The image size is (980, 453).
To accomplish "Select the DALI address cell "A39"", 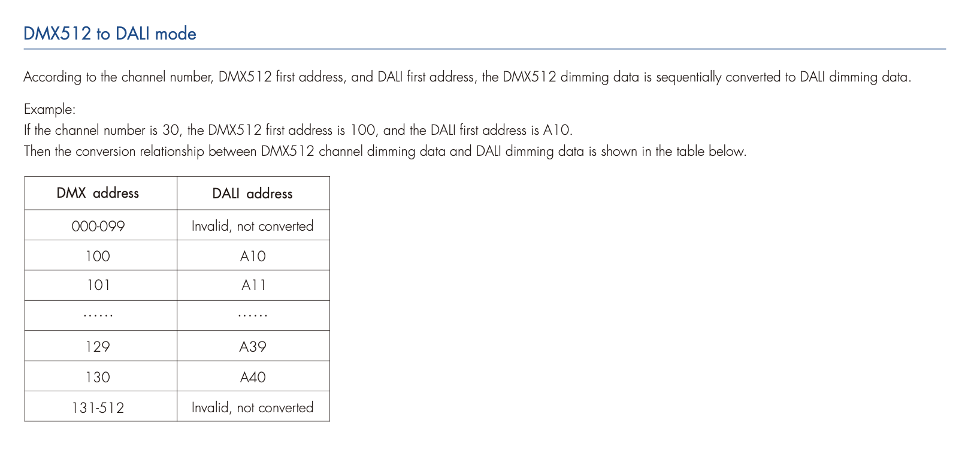I will coord(252,346).
